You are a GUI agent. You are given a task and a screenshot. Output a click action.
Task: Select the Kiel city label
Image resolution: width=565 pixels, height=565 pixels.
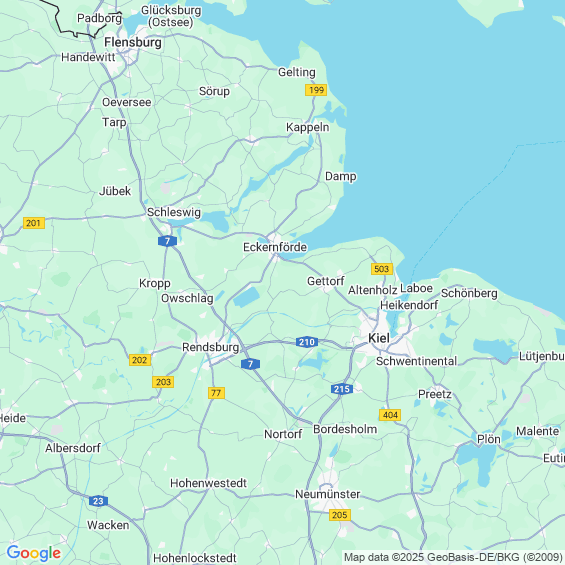coord(379,338)
